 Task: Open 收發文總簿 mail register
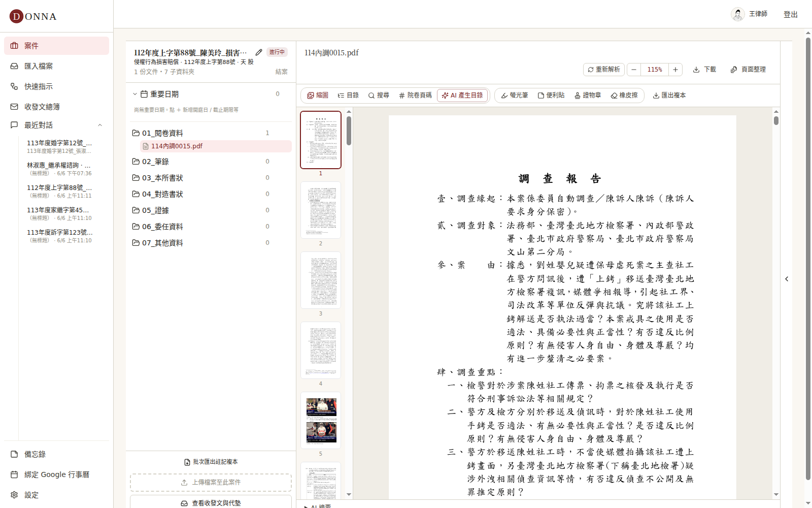pos(56,107)
